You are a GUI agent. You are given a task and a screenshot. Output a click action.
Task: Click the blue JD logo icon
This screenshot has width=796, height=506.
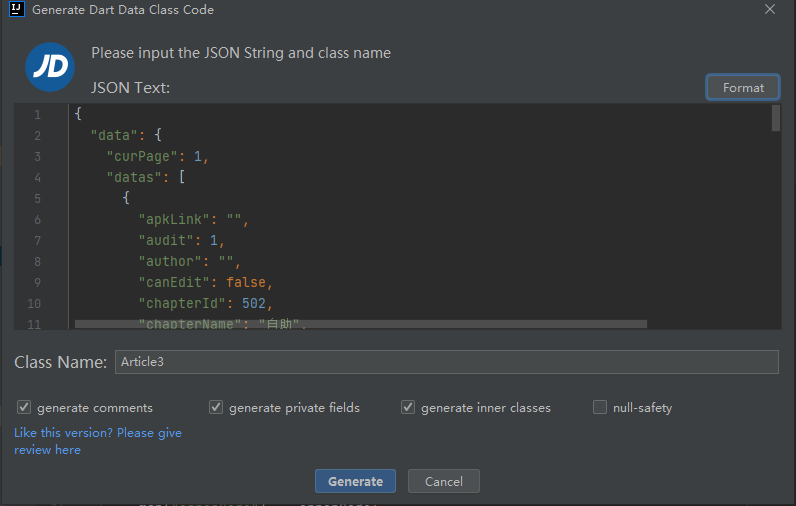pyautogui.click(x=50, y=68)
